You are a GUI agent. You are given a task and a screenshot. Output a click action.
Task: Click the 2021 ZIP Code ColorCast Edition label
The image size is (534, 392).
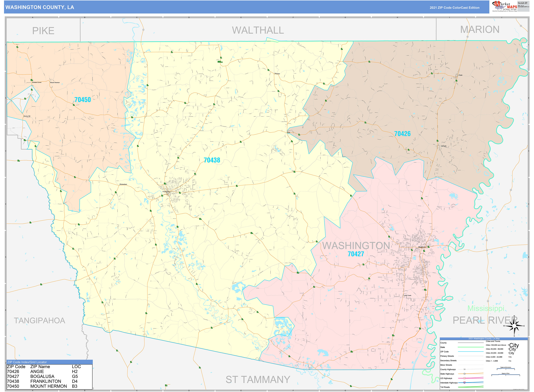pyautogui.click(x=455, y=8)
